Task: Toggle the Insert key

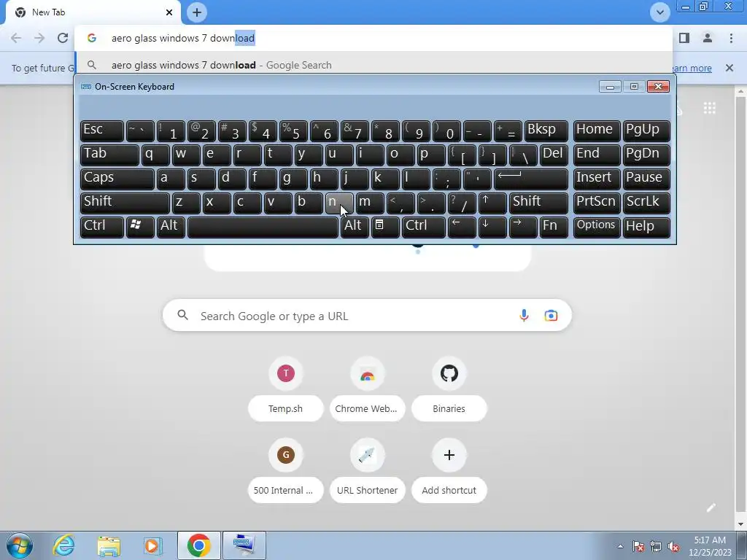Action: pos(597,179)
